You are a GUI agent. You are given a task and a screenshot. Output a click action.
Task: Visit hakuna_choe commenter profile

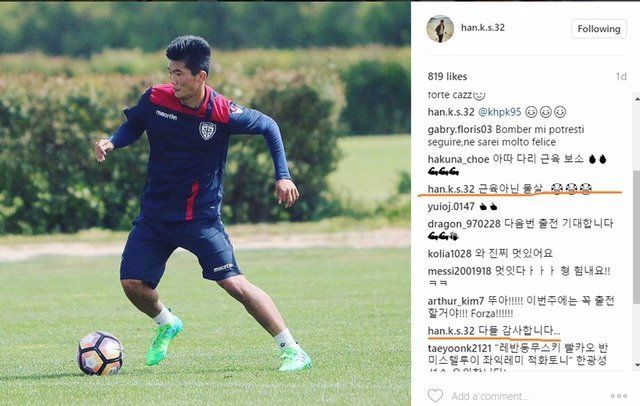[x=458, y=159]
